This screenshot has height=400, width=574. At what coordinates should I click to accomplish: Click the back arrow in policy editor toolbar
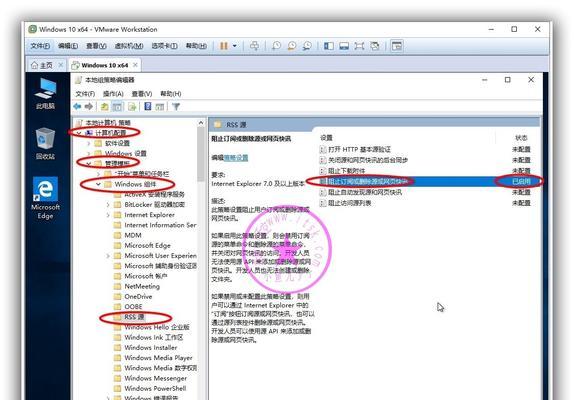pos(77,106)
